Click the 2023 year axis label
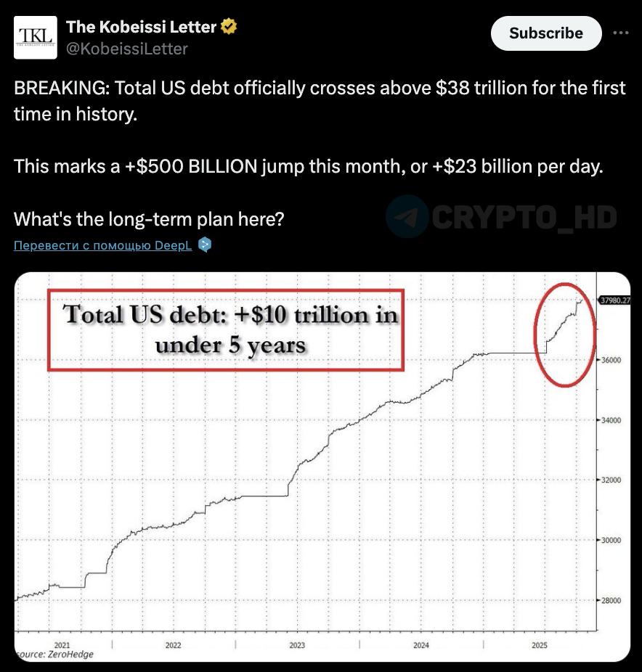This screenshot has width=642, height=672. pyautogui.click(x=297, y=645)
